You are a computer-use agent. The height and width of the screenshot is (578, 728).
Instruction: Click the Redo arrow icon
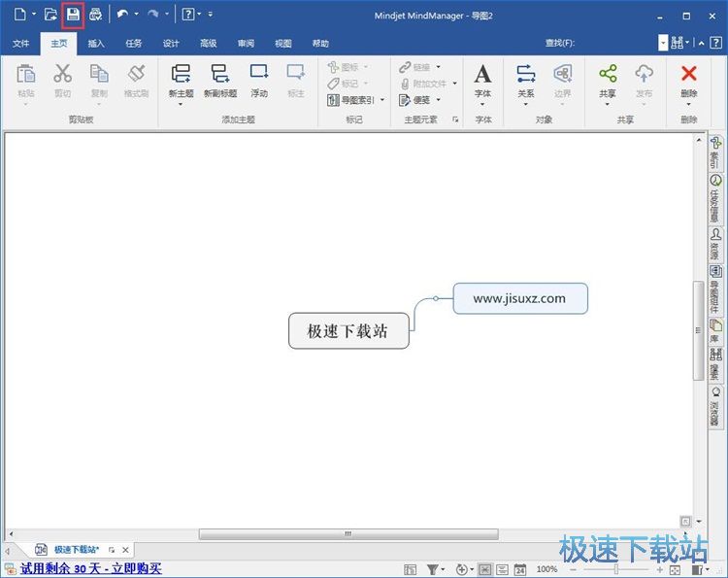[x=152, y=15]
